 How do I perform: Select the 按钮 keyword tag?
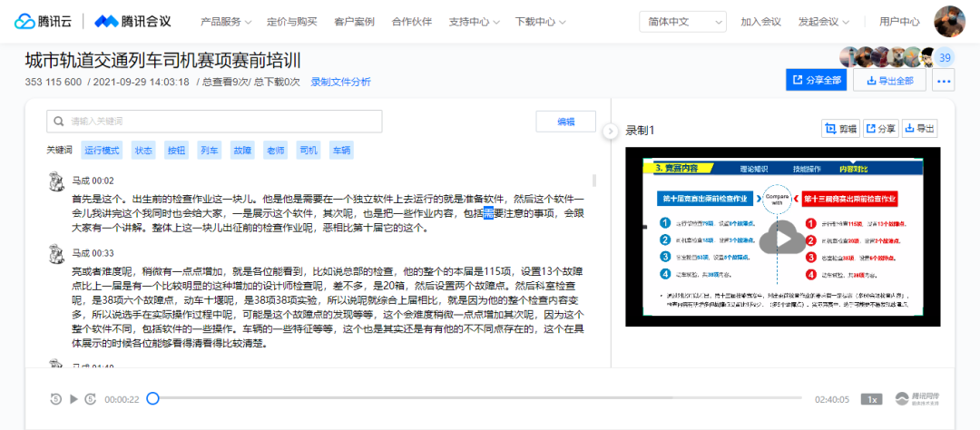[x=177, y=151]
